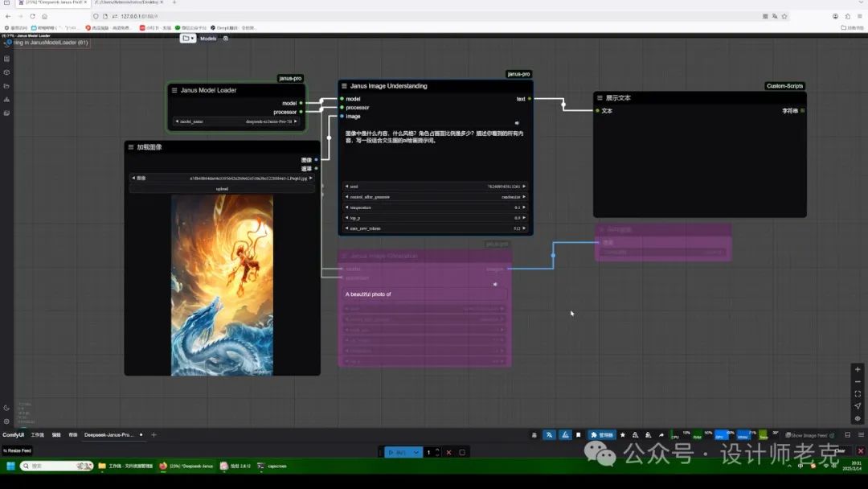Click the Models button above the canvas
The width and height of the screenshot is (868, 489).
(x=208, y=39)
